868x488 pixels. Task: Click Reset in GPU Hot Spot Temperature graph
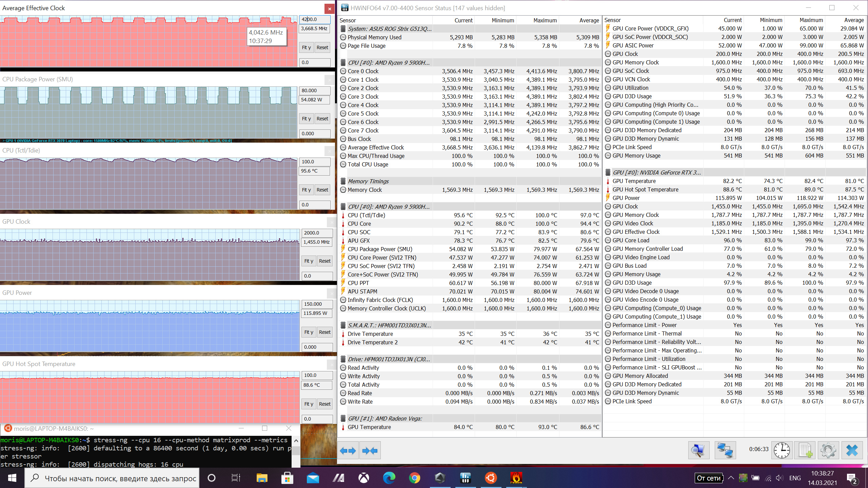325,404
